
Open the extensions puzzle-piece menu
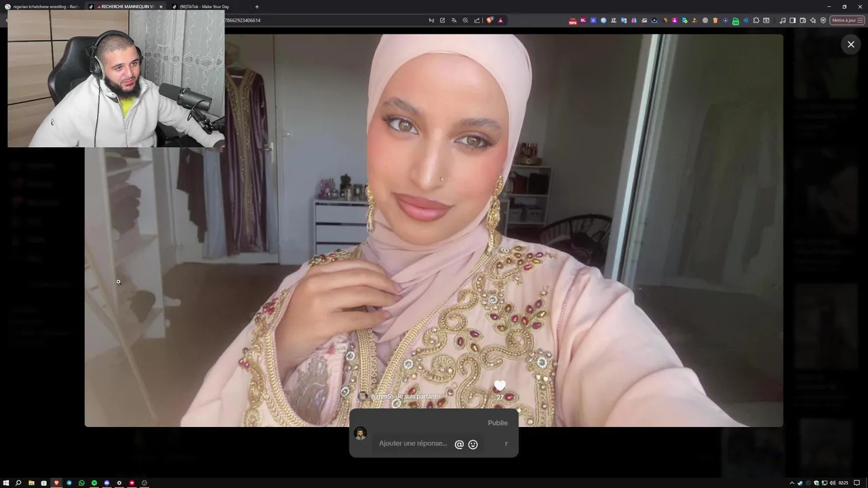[756, 20]
